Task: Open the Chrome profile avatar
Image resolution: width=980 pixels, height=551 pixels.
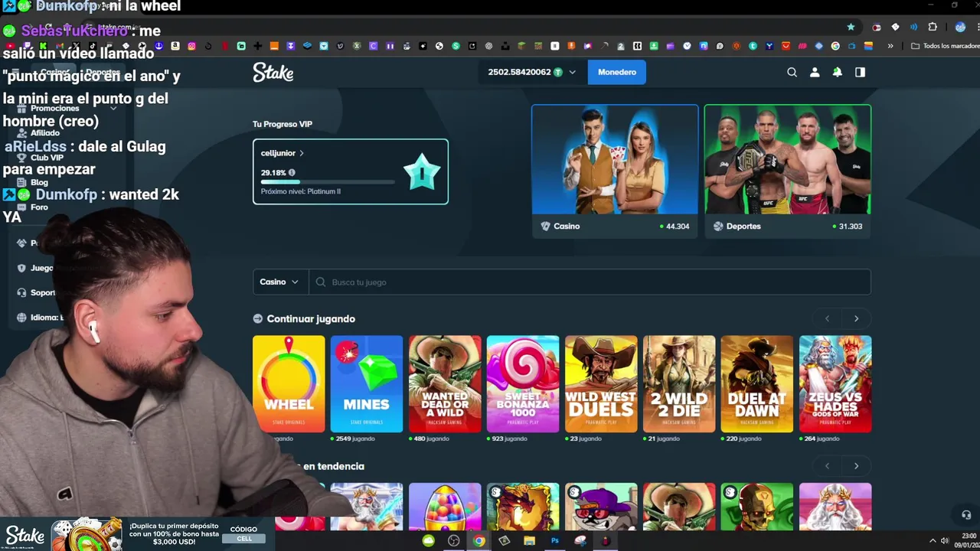Action: 960,27
